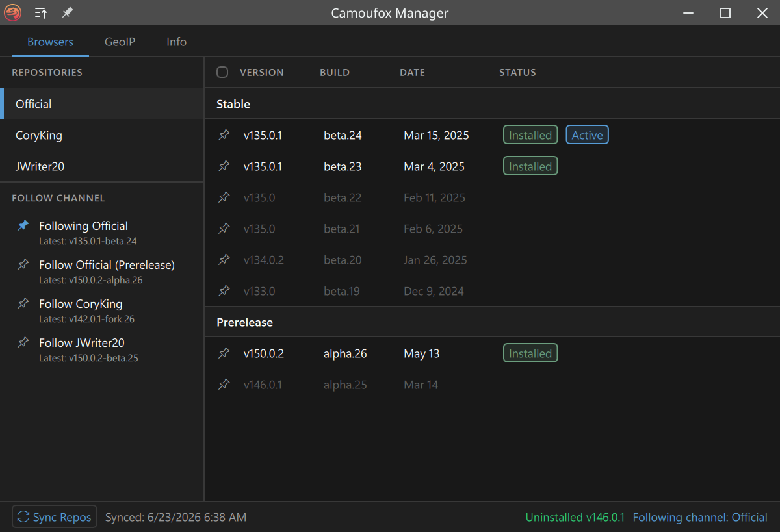Toggle the pin window icon in title bar
The image size is (780, 532).
point(67,13)
